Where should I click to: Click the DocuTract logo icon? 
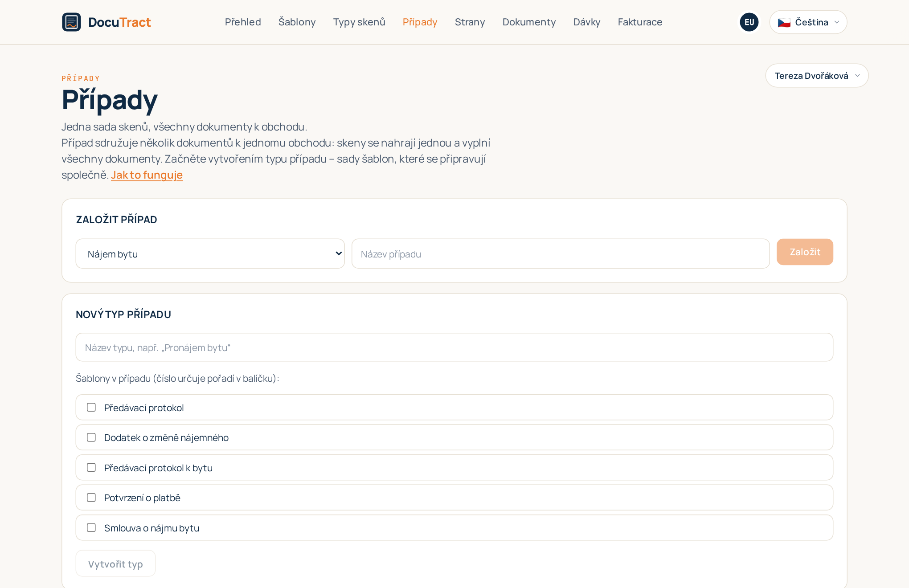pyautogui.click(x=71, y=22)
